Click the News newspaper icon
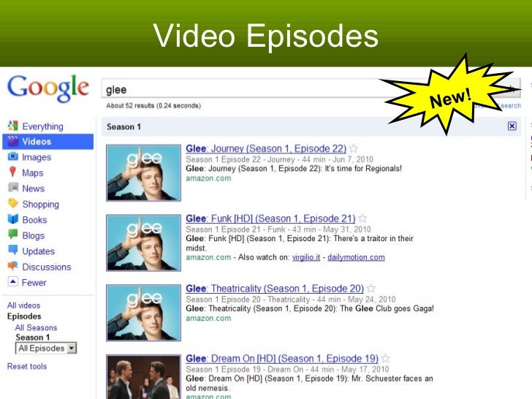The width and height of the screenshot is (532, 399). [x=13, y=187]
